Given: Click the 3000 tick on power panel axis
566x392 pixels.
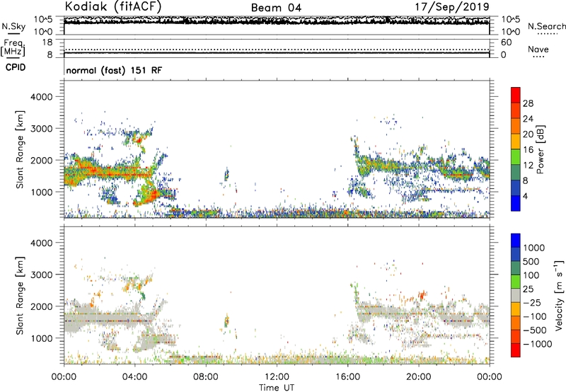Looking at the screenshot, I should click(41, 129).
